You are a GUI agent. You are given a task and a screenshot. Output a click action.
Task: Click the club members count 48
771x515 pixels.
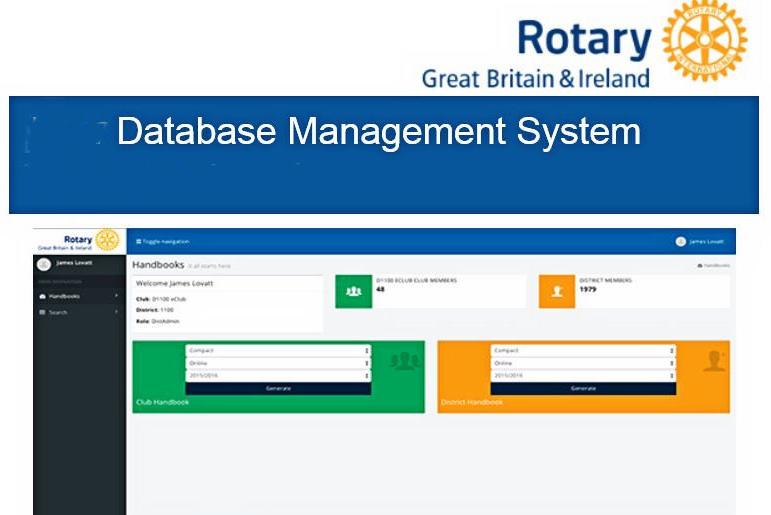[380, 289]
